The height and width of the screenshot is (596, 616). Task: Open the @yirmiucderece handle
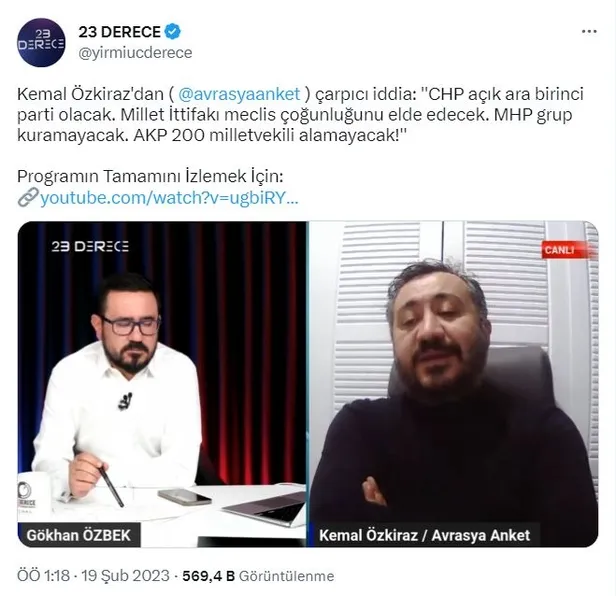point(136,53)
